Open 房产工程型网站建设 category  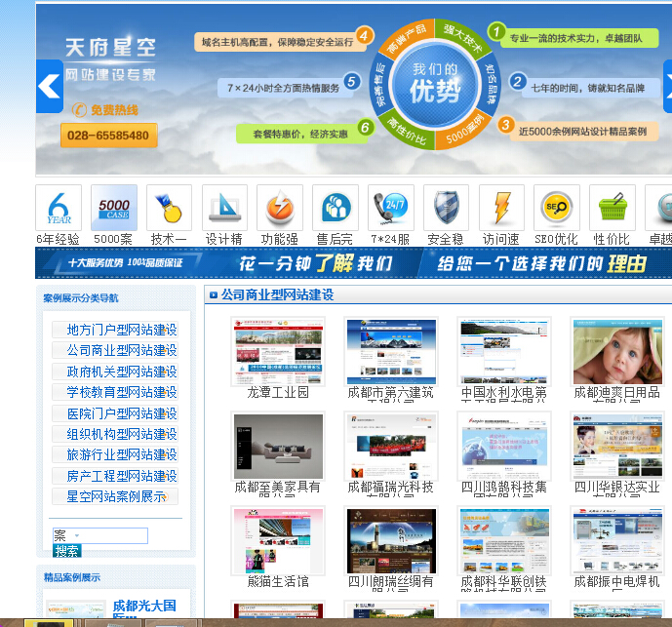115,476
